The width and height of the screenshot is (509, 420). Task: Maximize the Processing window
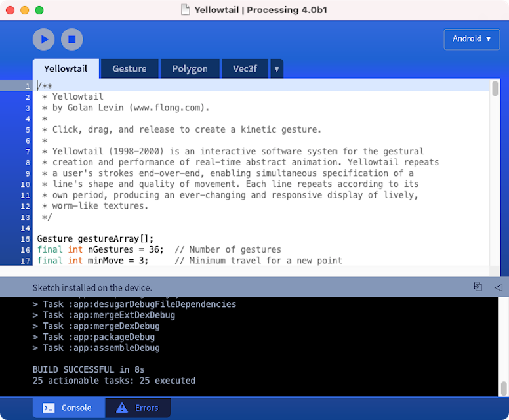tap(39, 10)
